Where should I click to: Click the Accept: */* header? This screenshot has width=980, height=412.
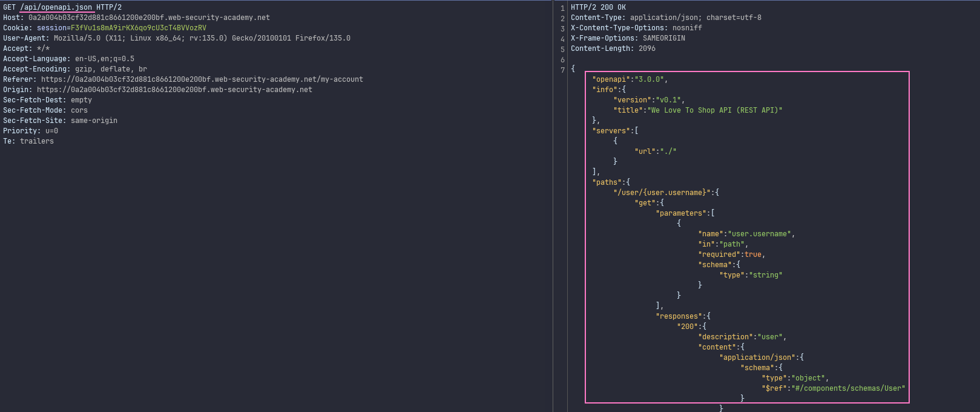(26, 48)
